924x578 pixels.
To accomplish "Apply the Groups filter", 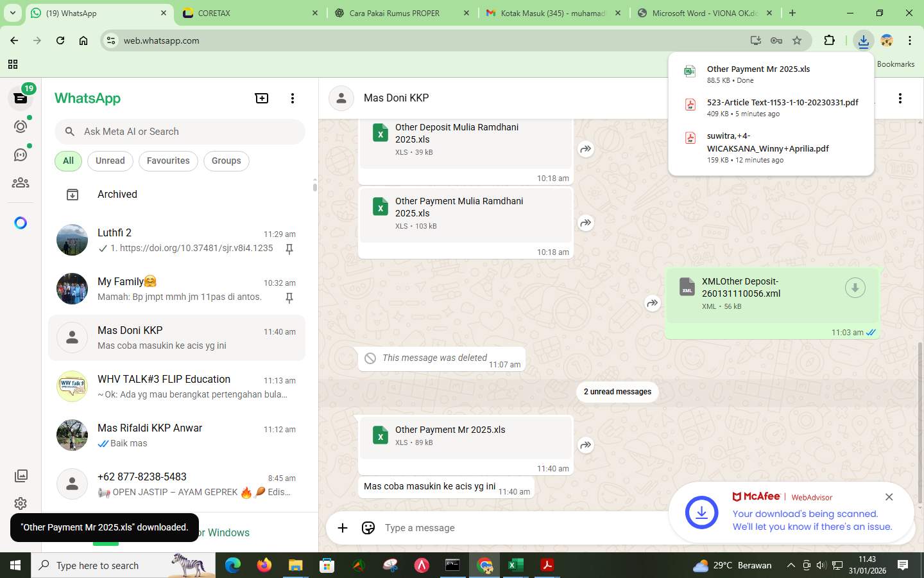I will [226, 161].
